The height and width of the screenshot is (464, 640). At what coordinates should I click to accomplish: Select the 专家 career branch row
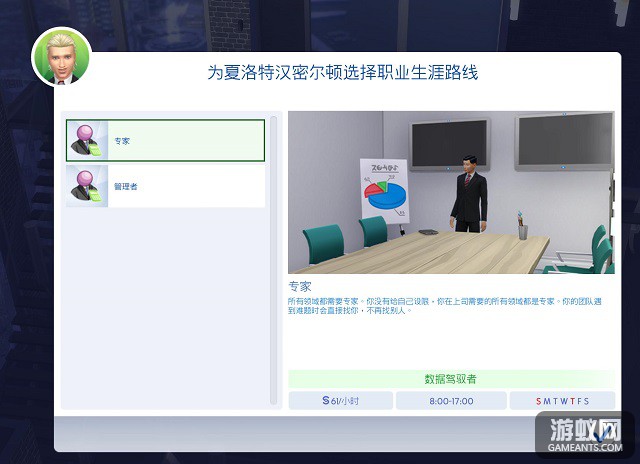165,140
